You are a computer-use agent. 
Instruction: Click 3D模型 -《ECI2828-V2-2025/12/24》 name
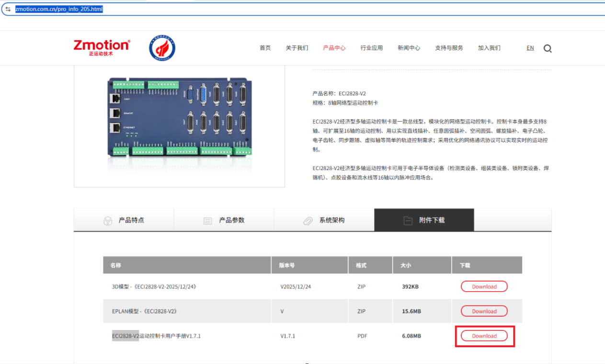[154, 286]
